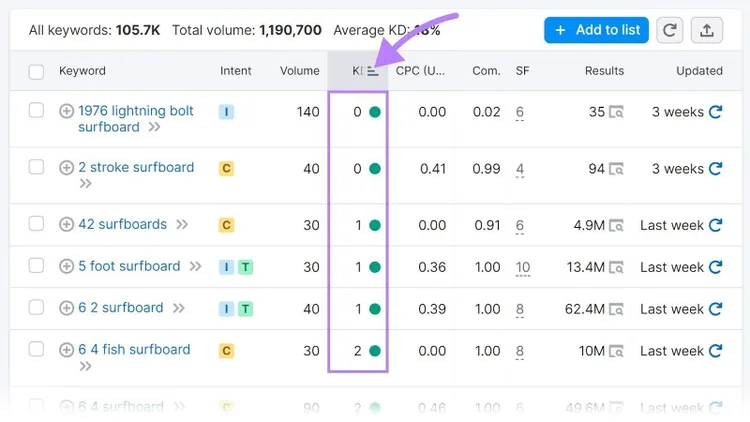Open SERP view icon next to 13.4M results
Viewport: 750px width, 422px height.
[x=616, y=267]
